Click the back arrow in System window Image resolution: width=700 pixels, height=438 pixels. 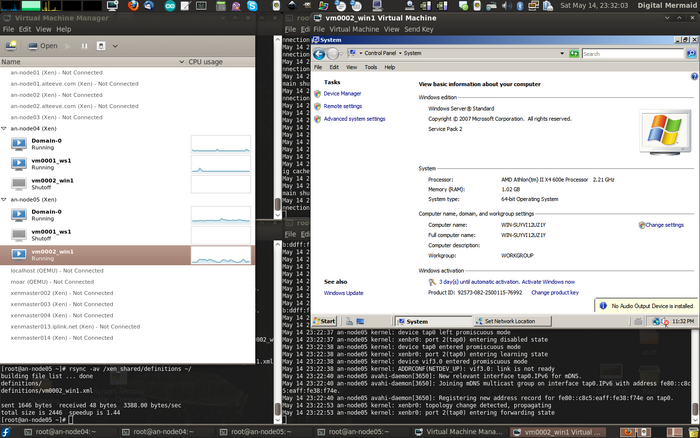[x=319, y=54]
